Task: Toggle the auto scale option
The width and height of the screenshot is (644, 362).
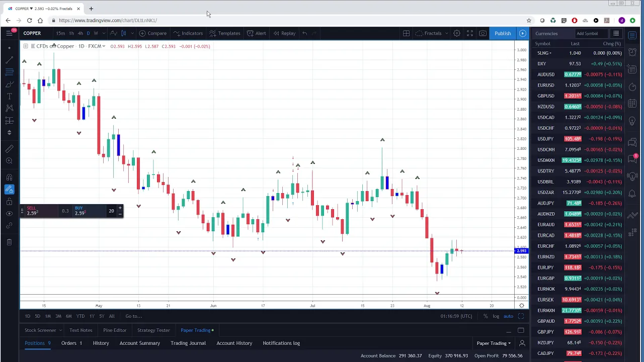Action: coord(508,316)
